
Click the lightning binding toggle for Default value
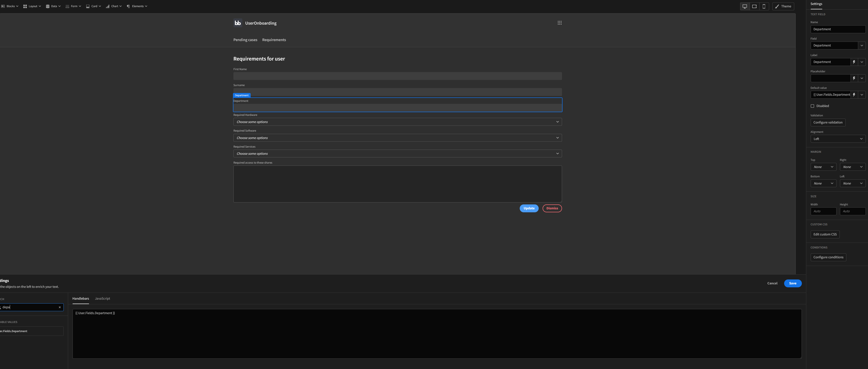854,95
